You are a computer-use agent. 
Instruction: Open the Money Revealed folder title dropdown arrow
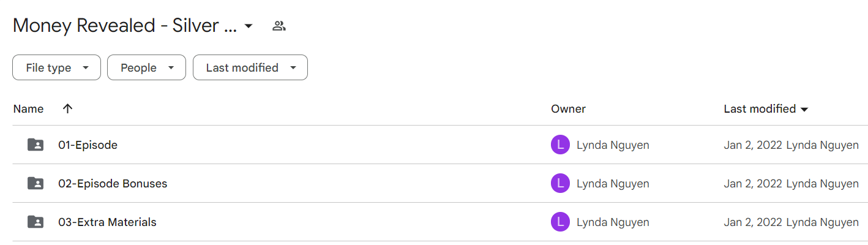point(248,26)
